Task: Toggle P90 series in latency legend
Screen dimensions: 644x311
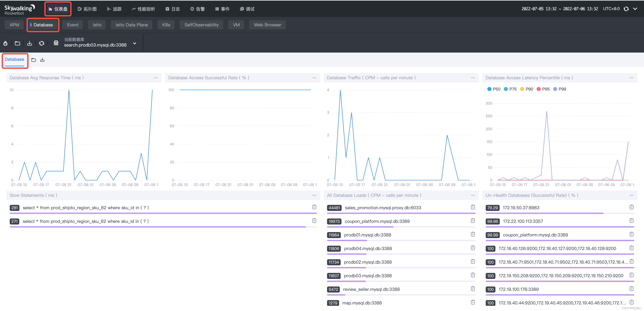Action: (526, 89)
